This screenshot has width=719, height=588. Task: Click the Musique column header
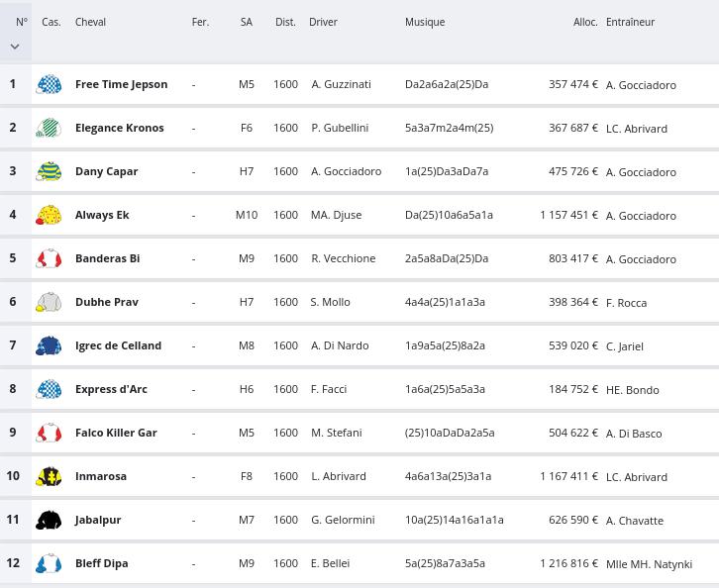[x=425, y=22]
